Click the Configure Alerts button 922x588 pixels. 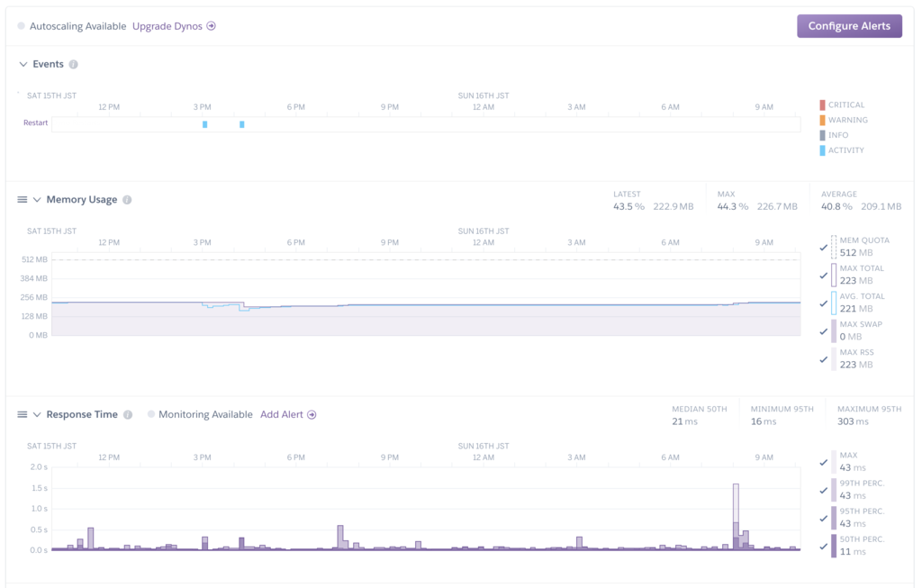tap(849, 26)
